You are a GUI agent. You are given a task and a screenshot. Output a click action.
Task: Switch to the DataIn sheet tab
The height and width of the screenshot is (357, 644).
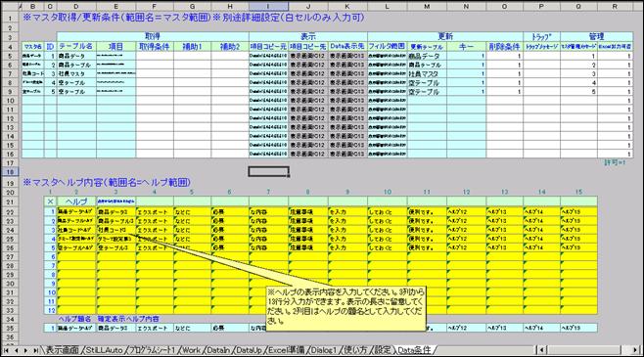pyautogui.click(x=218, y=350)
